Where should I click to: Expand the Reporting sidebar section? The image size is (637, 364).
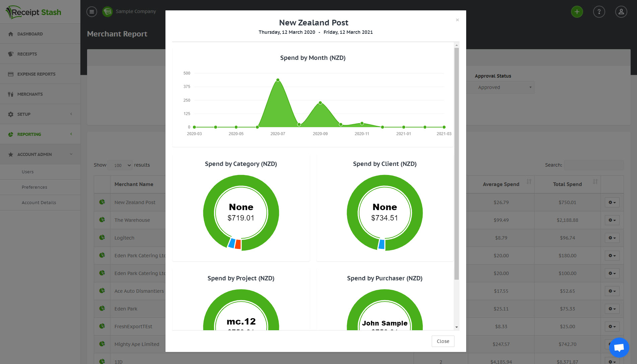tap(40, 134)
